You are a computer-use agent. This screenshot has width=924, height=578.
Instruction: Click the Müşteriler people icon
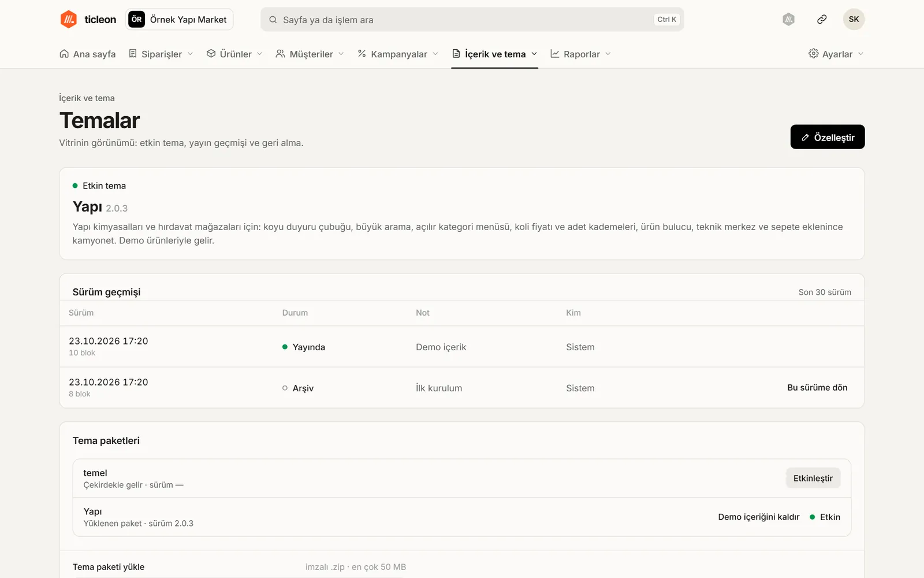[280, 54]
